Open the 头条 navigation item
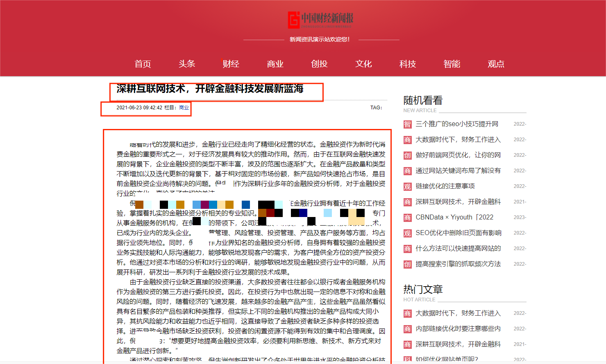Screen dimensions: 606x364 [x=187, y=64]
